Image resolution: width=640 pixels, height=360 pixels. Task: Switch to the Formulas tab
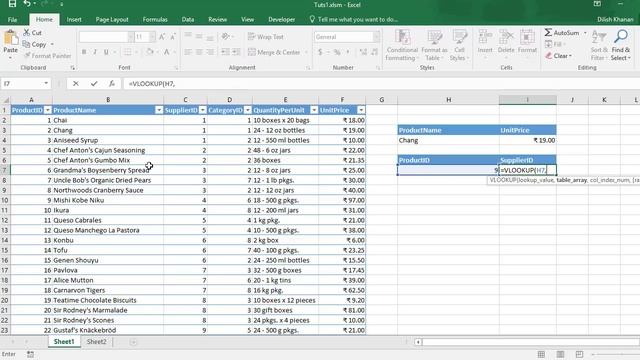pos(155,19)
